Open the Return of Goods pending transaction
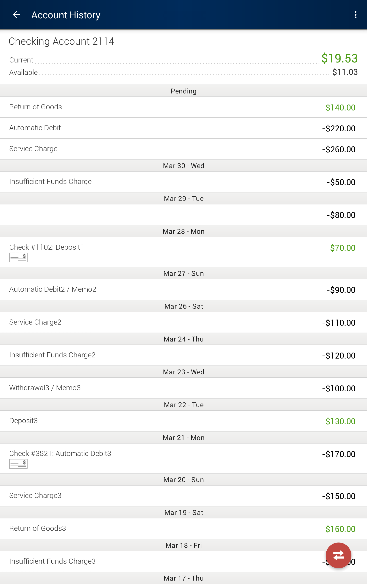 pyautogui.click(x=183, y=107)
